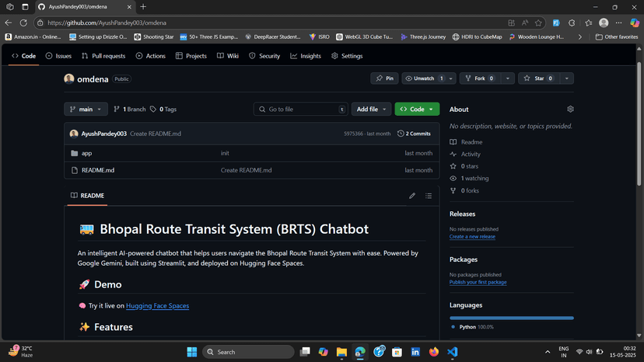The image size is (644, 362).
Task: View the 1 watching link
Action: pos(469,179)
